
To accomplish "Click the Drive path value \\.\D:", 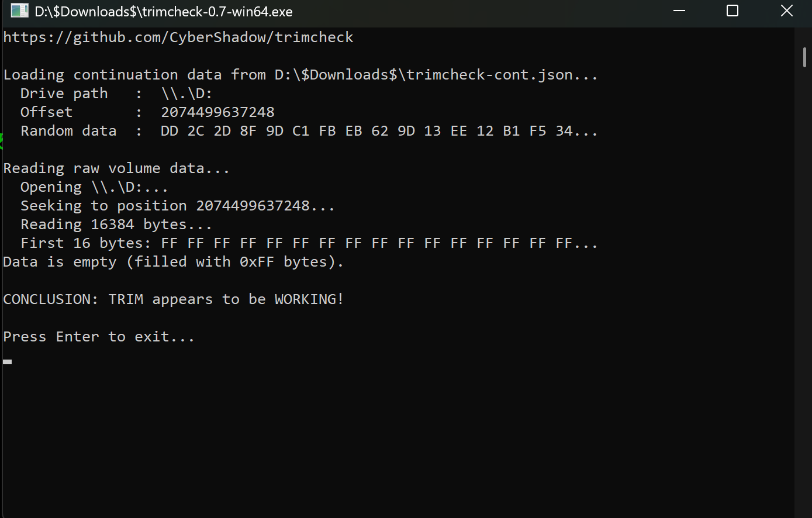I will (x=186, y=94).
